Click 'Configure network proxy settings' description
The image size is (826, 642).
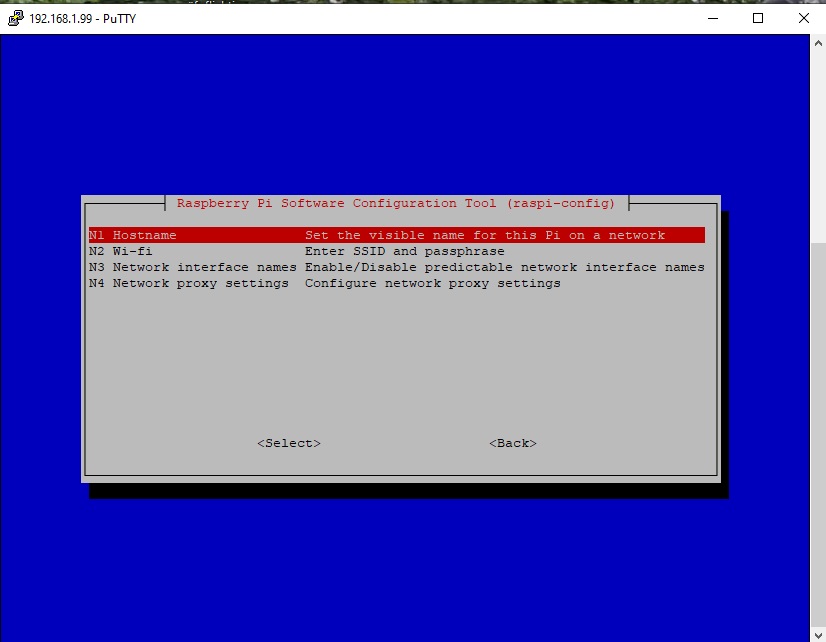[x=432, y=283]
